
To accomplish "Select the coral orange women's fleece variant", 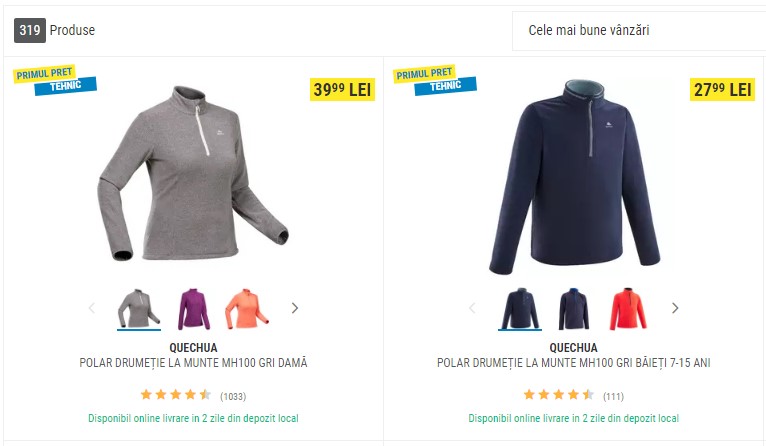I will [247, 309].
